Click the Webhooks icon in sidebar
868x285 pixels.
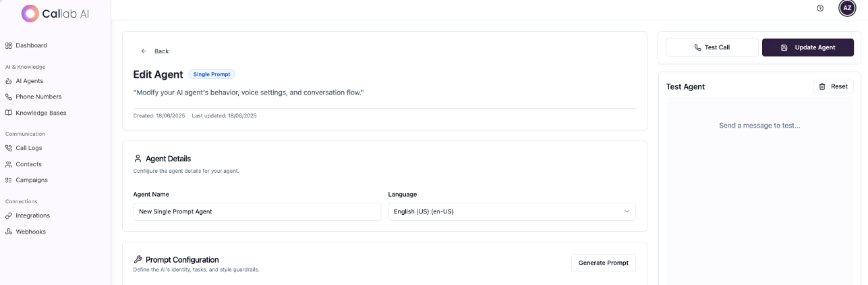click(x=9, y=232)
